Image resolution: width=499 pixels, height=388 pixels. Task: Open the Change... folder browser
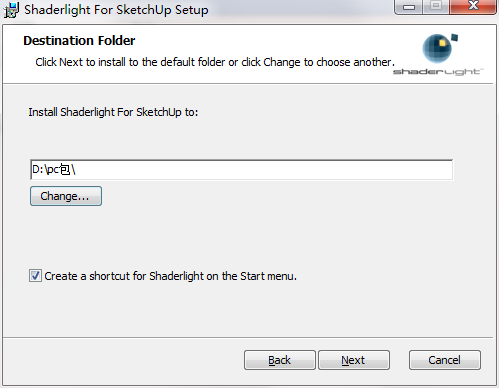pyautogui.click(x=66, y=196)
